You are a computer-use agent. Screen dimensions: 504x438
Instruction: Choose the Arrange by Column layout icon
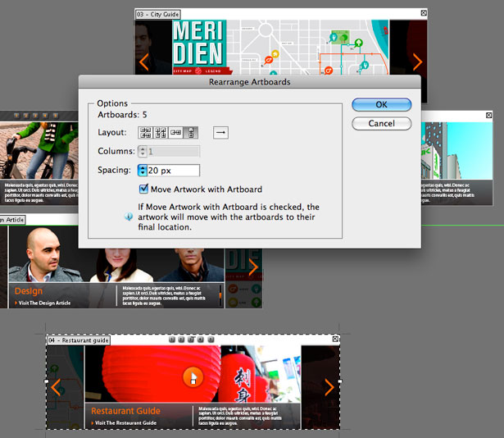click(x=191, y=133)
